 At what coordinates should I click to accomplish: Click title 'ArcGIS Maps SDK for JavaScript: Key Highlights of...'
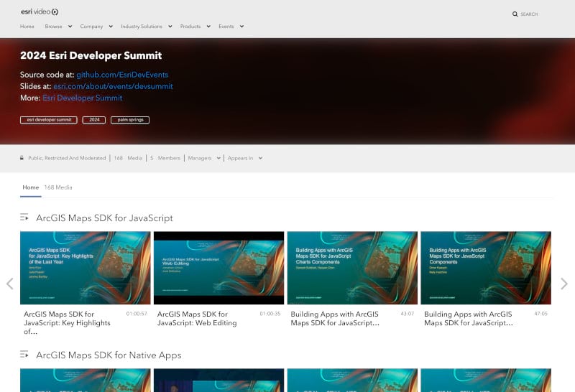click(x=67, y=323)
